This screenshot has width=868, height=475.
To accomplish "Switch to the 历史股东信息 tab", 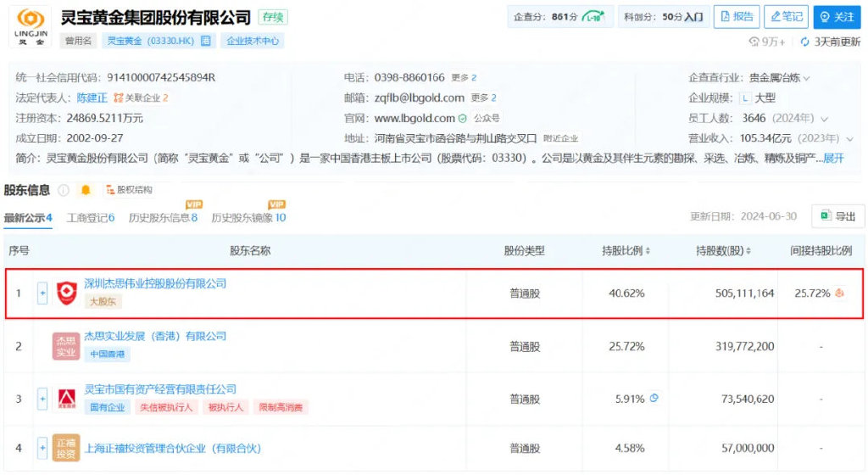I will 163,218.
